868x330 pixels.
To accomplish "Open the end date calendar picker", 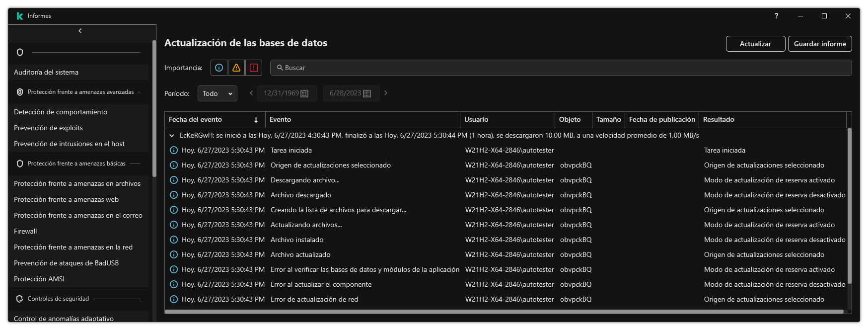I will click(367, 93).
